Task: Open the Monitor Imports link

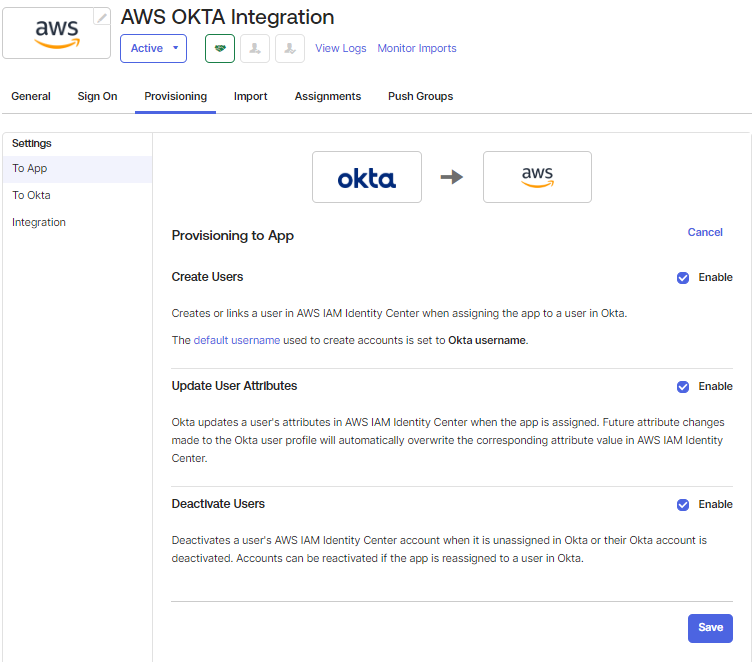Action: pos(417,48)
